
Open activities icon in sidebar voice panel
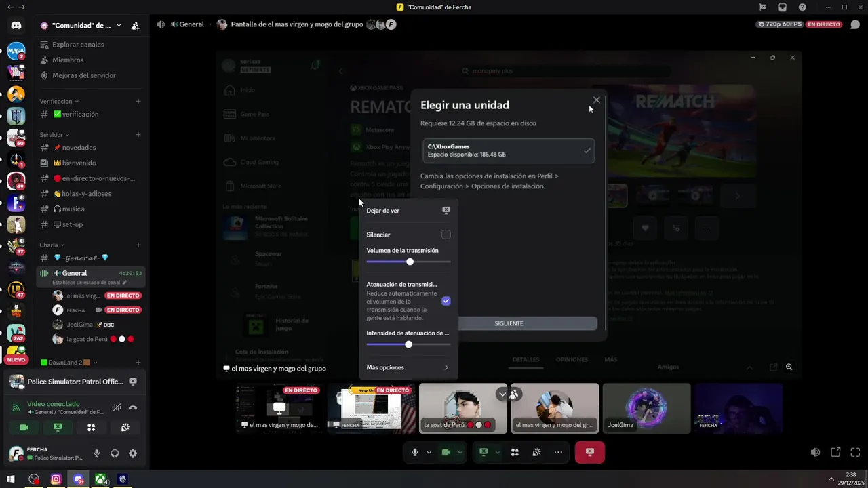click(x=91, y=428)
